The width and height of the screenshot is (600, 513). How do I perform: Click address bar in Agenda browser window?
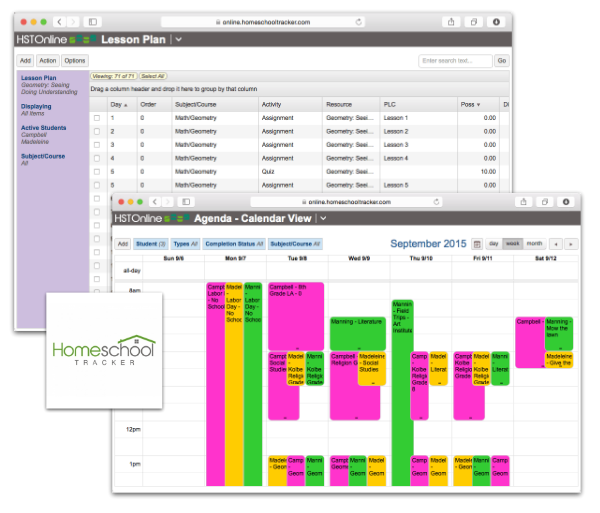coord(346,202)
